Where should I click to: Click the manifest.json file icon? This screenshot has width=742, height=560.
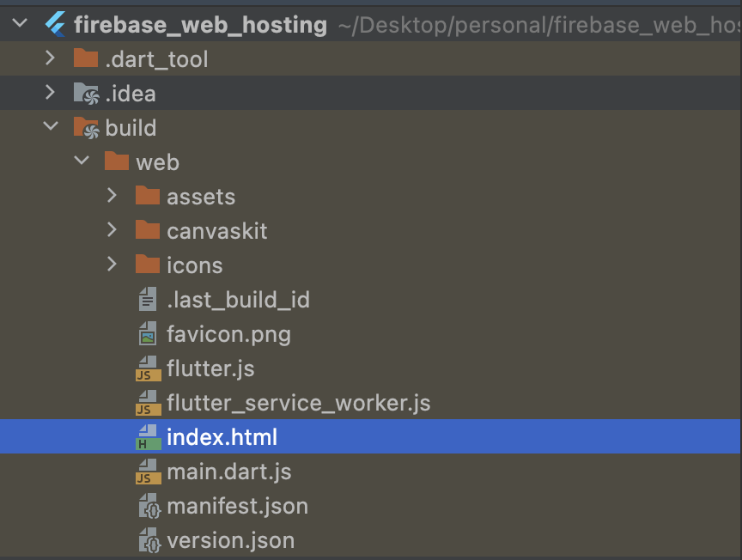pos(149,506)
